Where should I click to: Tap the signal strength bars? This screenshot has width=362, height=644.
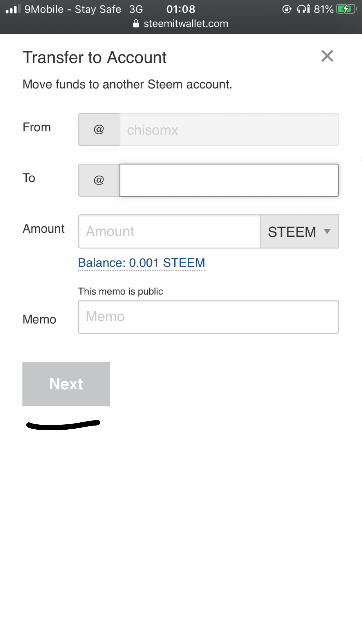click(x=13, y=9)
